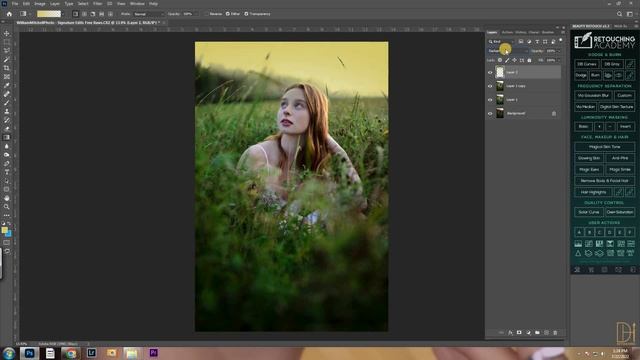Add layer mask from Layers panel bottom

[x=519, y=333]
